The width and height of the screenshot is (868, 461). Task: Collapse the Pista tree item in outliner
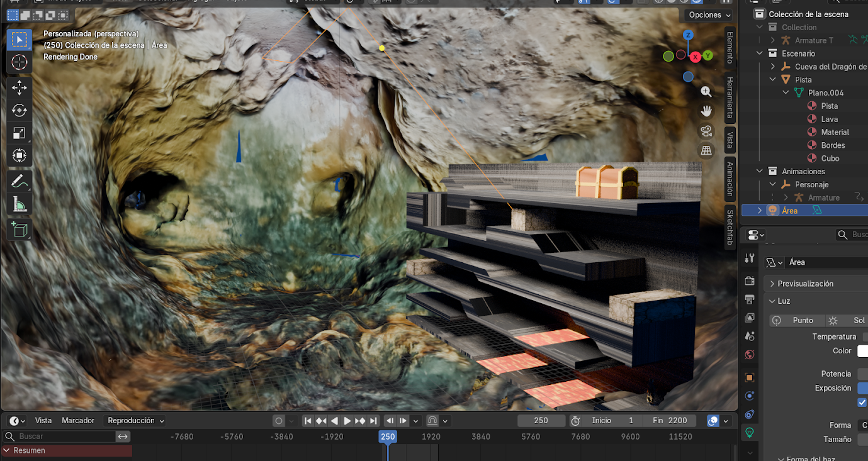[773, 80]
